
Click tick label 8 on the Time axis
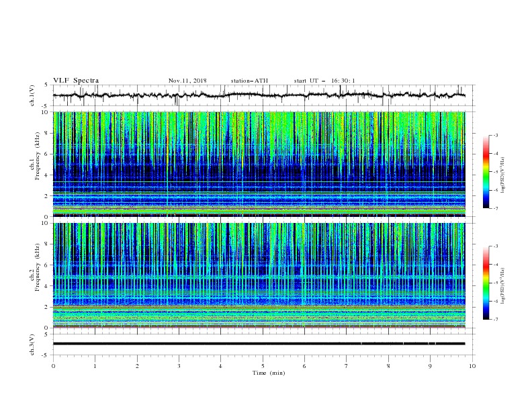tap(388, 366)
